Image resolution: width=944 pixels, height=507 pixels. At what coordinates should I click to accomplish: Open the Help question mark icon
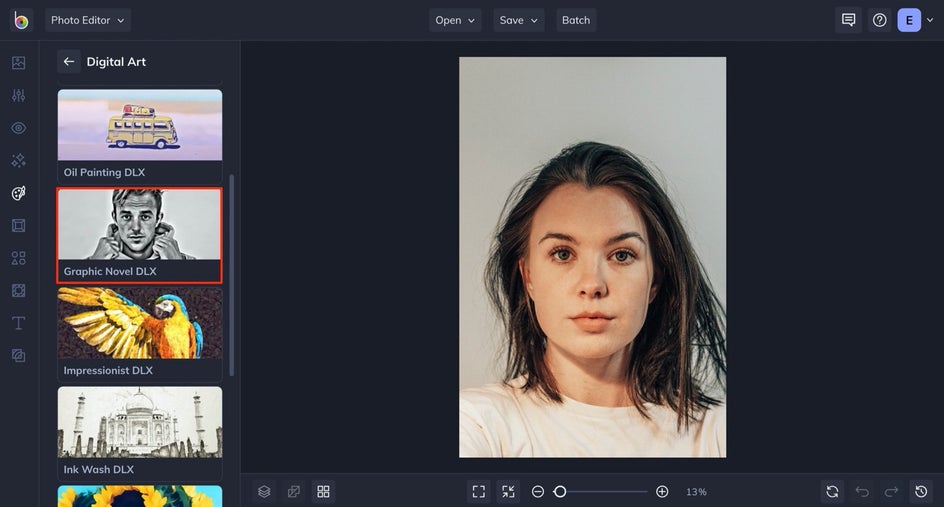click(x=880, y=20)
